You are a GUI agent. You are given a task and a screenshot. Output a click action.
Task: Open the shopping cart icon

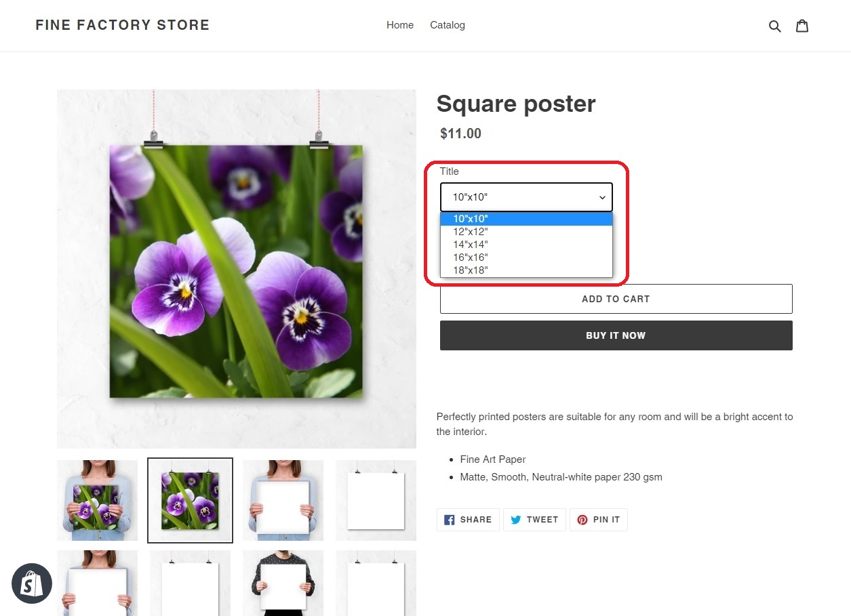802,26
